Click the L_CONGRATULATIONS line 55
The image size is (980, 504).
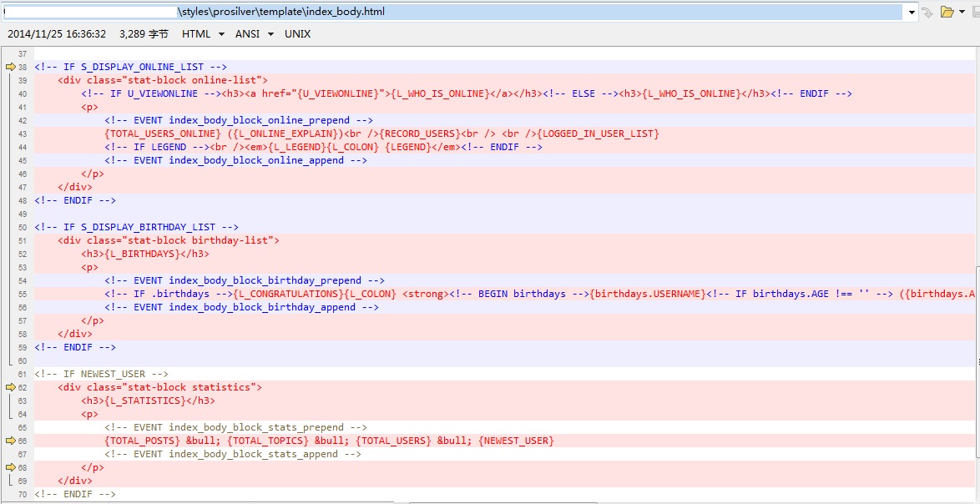(x=539, y=294)
